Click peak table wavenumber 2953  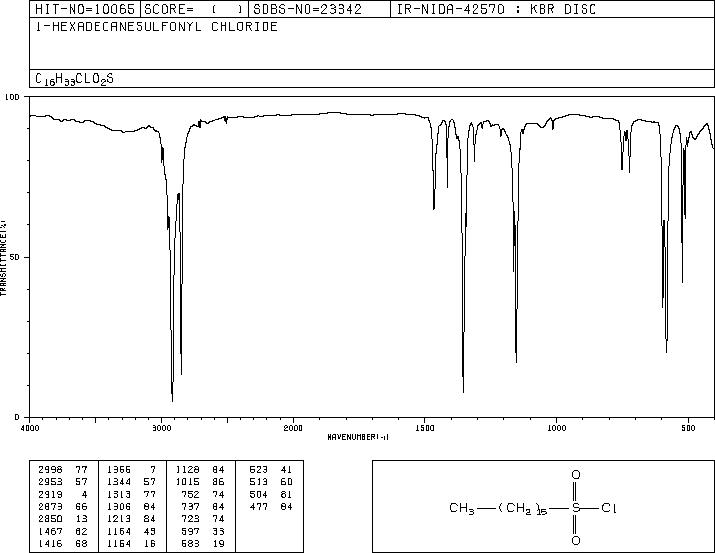50,482
